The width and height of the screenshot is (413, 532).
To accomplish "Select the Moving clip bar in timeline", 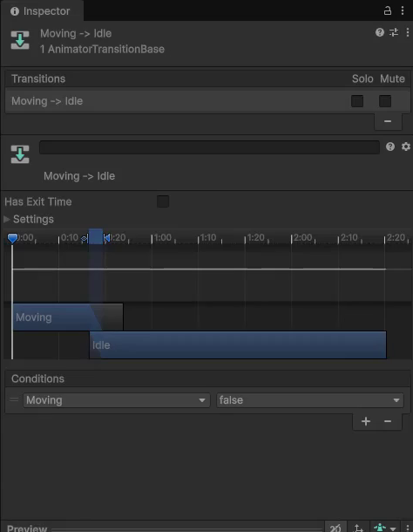I will (x=68, y=317).
